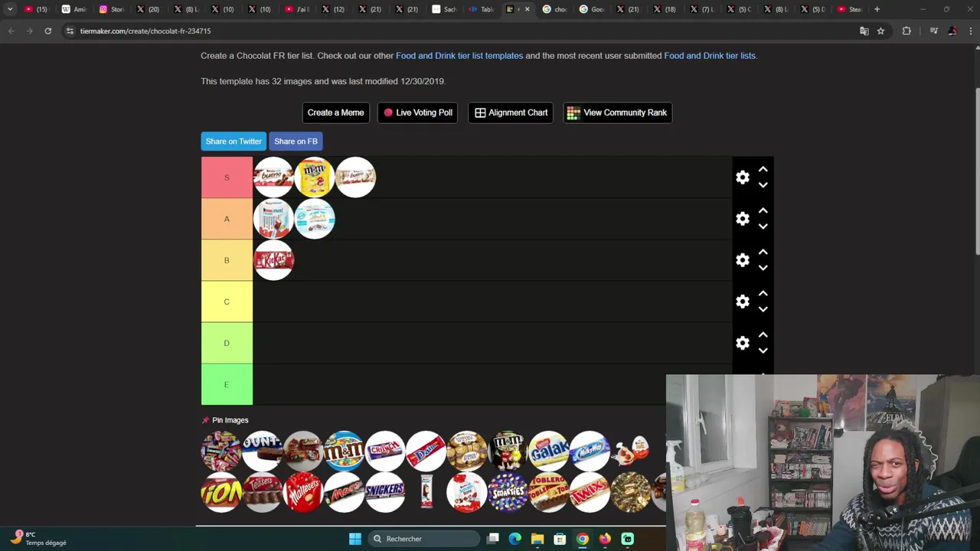980x551 pixels.
Task: Open settings gear for C tier row
Action: [743, 302]
